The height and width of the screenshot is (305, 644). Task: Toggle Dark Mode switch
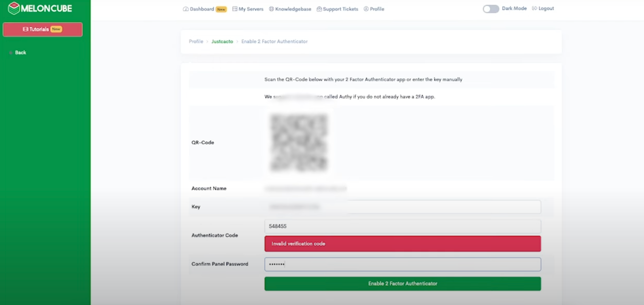tap(491, 9)
